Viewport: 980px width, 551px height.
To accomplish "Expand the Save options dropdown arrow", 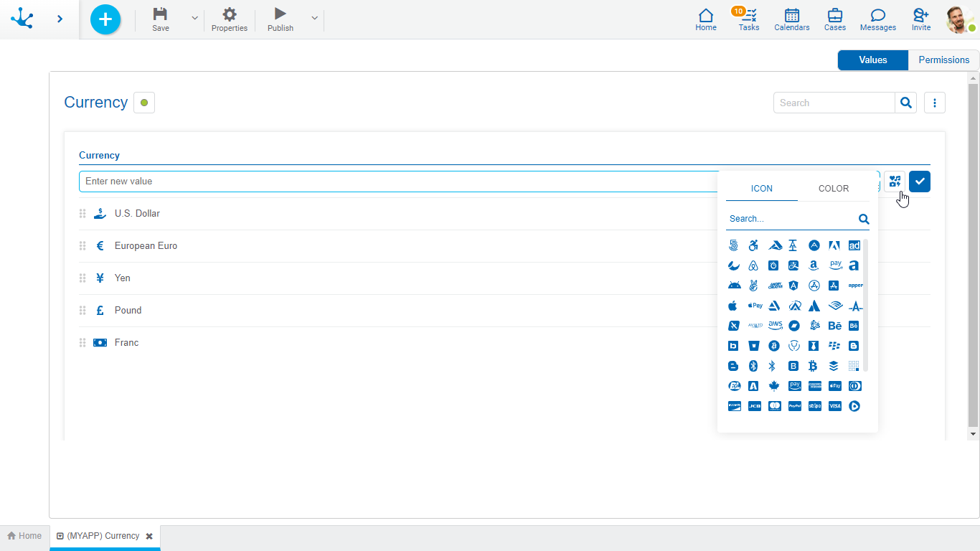I will click(194, 19).
